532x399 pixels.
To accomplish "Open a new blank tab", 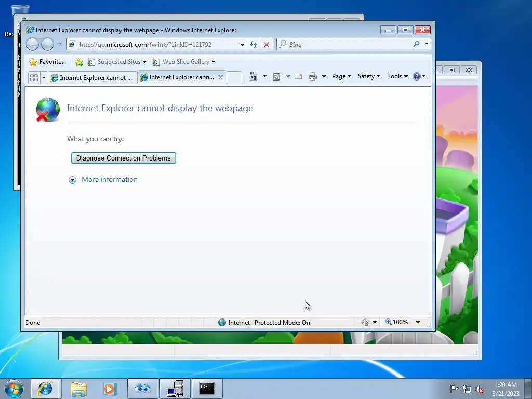I will point(234,78).
